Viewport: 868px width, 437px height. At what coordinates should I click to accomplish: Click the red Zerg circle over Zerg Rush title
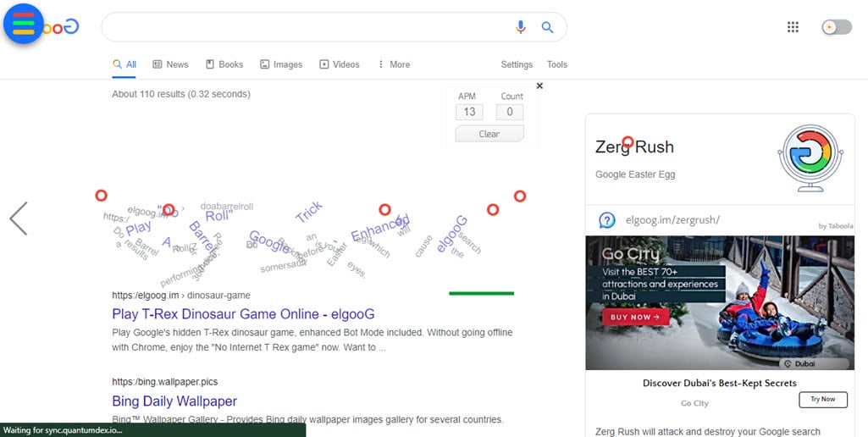[x=628, y=141]
